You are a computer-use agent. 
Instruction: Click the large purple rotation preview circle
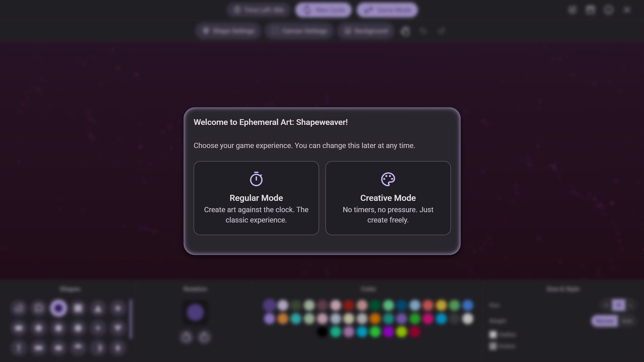(x=195, y=312)
